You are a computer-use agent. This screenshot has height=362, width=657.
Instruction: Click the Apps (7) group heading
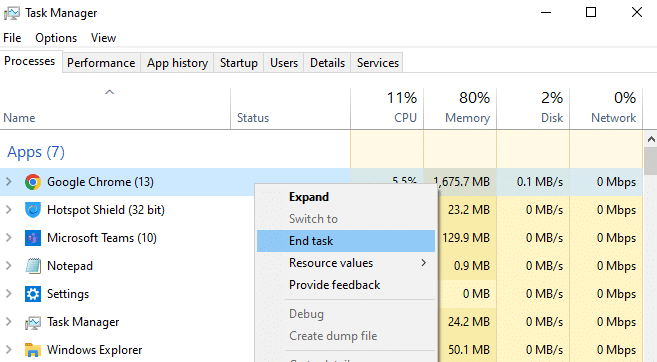36,152
